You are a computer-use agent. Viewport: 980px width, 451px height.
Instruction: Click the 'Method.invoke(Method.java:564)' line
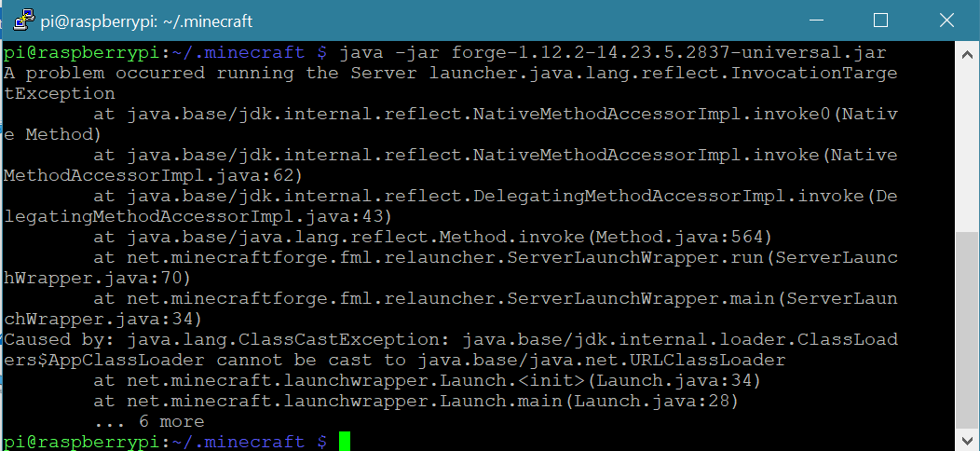(x=432, y=237)
